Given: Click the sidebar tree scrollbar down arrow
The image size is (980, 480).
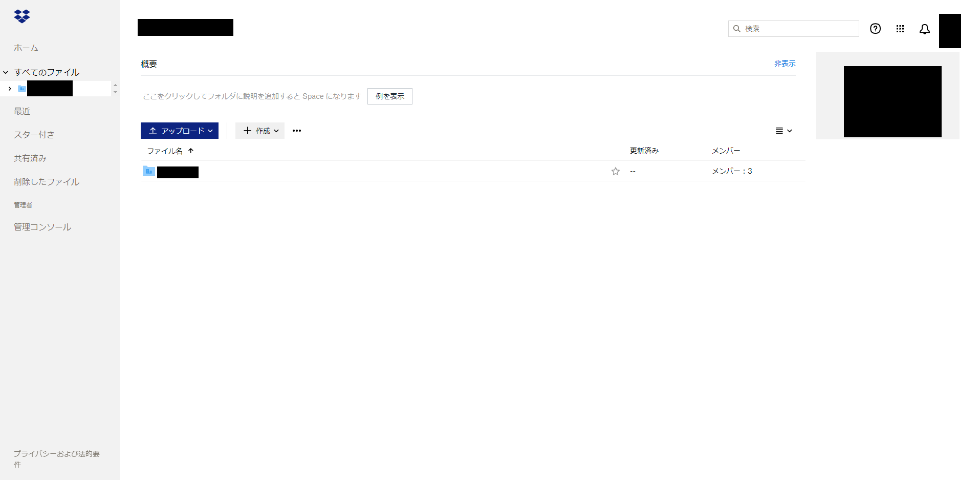Looking at the screenshot, I should (x=115, y=92).
